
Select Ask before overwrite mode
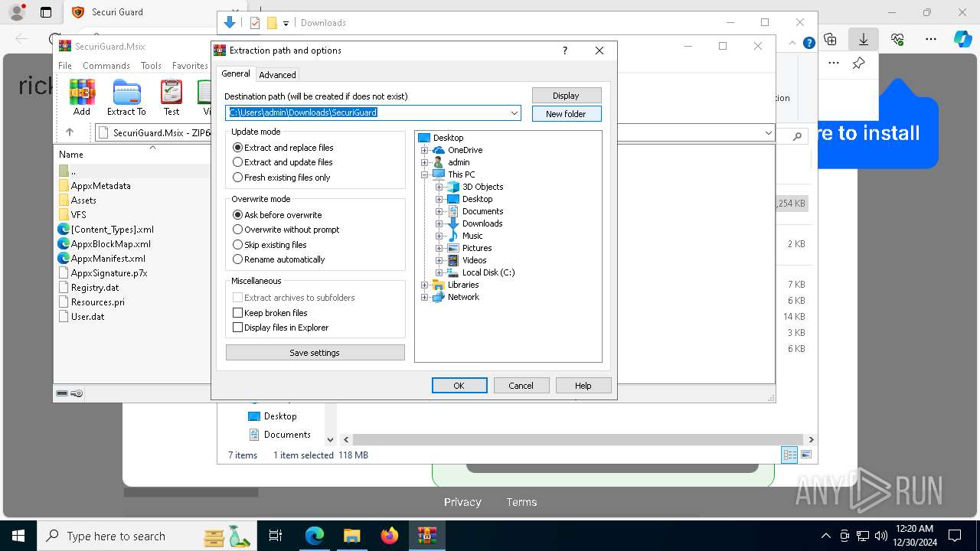(277, 215)
